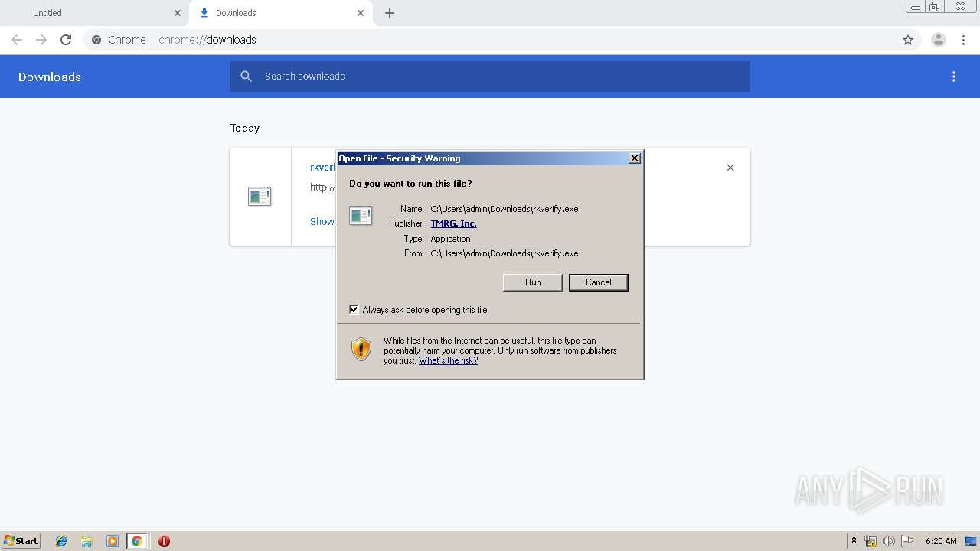The image size is (980, 551).
Task: Click the Type Application text
Action: (450, 239)
